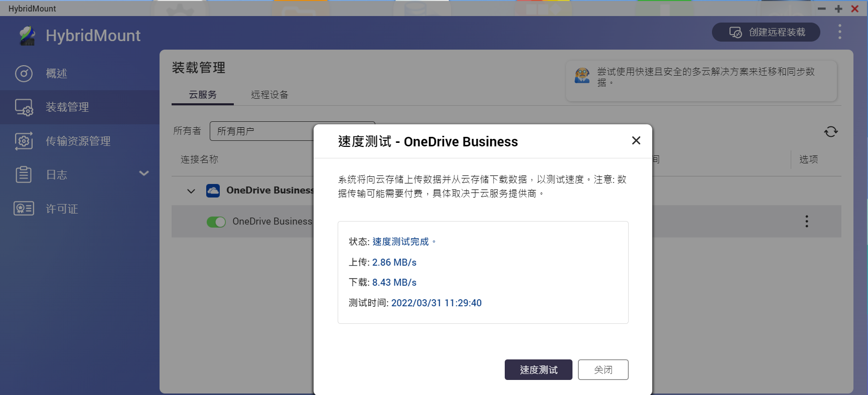Close the speed test dialog with X

636,141
